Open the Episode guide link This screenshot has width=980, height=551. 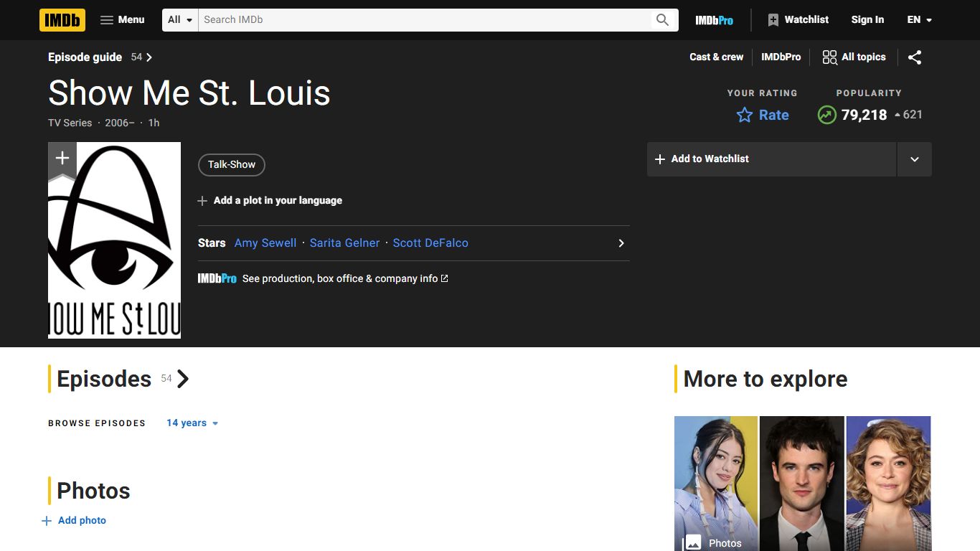pos(85,57)
